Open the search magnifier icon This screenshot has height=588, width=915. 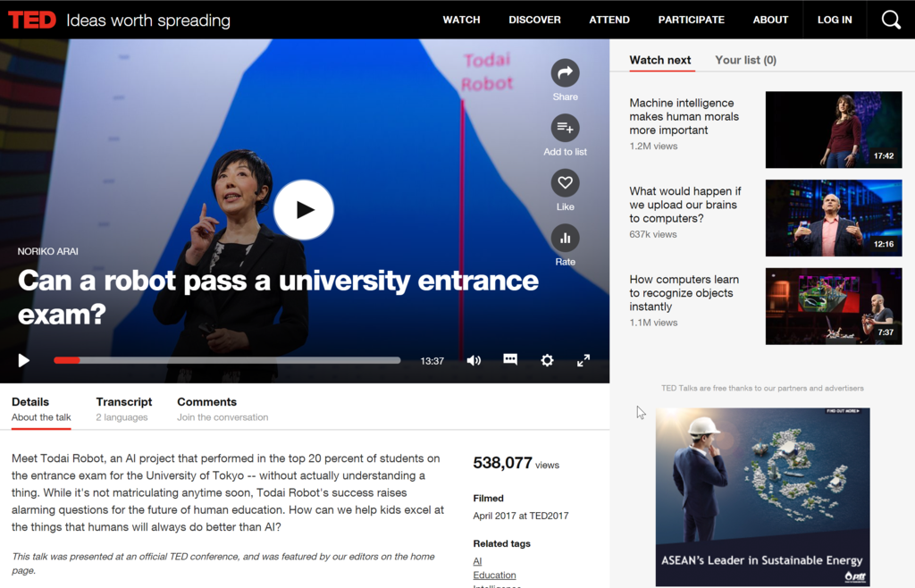[x=891, y=20]
